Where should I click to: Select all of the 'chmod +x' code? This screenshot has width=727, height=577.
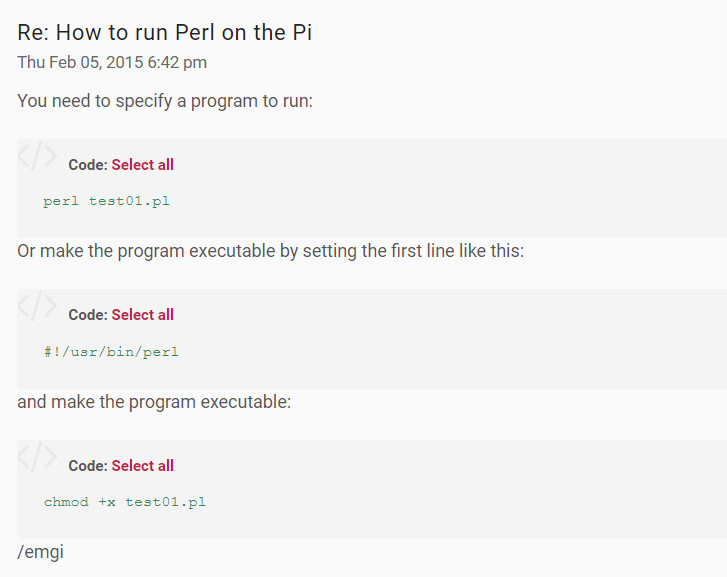coord(142,465)
